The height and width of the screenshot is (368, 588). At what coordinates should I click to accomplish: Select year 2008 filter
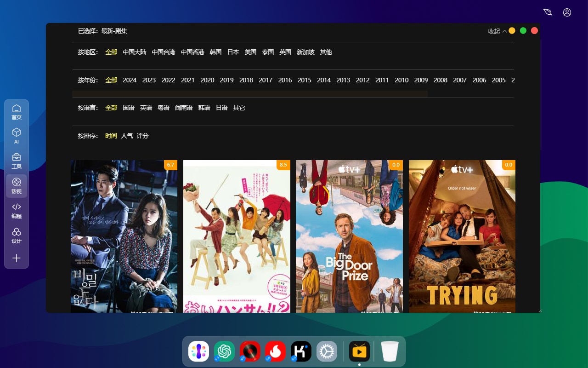click(441, 80)
